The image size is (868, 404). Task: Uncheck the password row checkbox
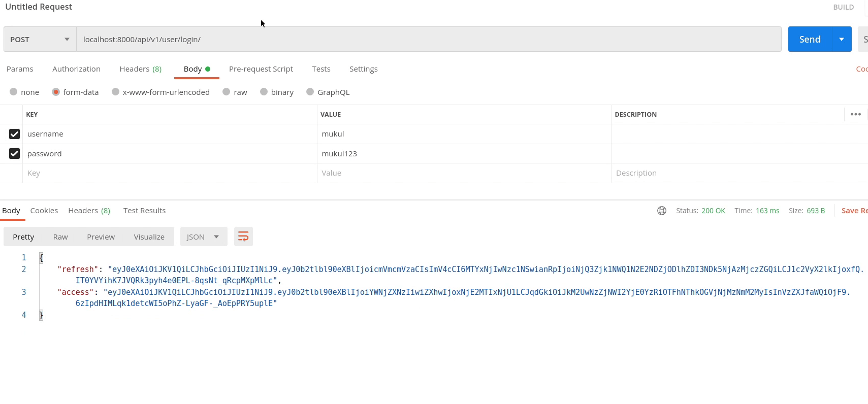click(14, 153)
